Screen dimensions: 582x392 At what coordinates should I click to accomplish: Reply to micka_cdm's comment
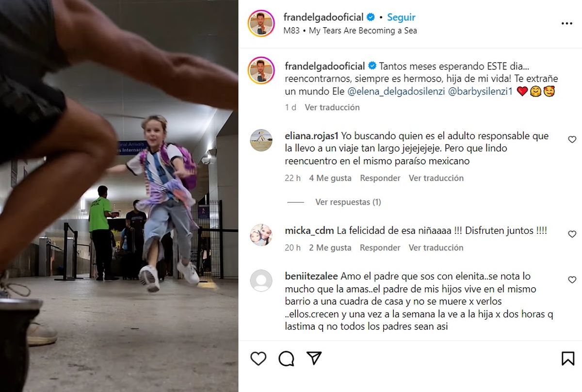pos(380,247)
